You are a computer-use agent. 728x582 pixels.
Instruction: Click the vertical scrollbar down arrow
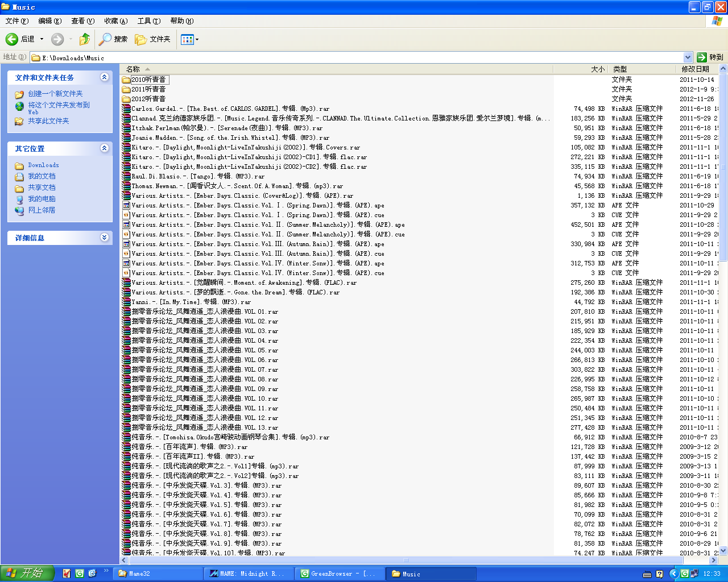tap(723, 550)
